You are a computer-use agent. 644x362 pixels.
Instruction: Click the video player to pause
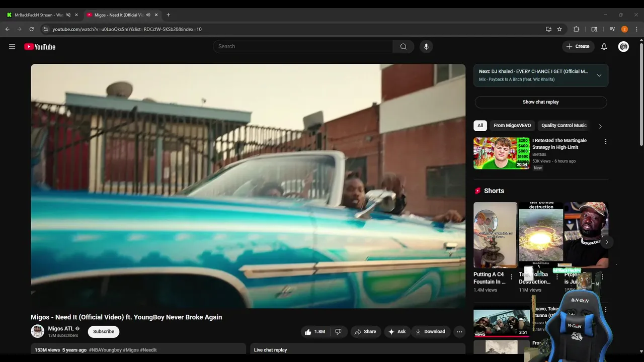click(x=248, y=186)
